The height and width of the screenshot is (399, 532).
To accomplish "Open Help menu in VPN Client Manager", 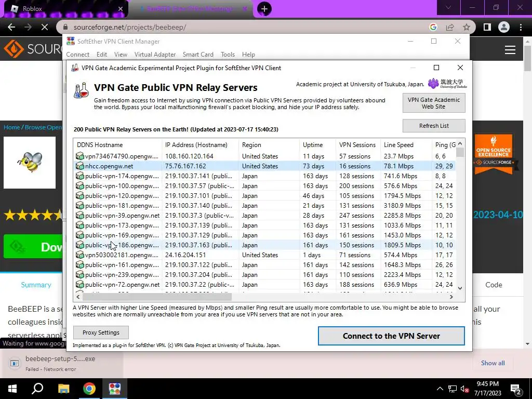I will click(248, 54).
